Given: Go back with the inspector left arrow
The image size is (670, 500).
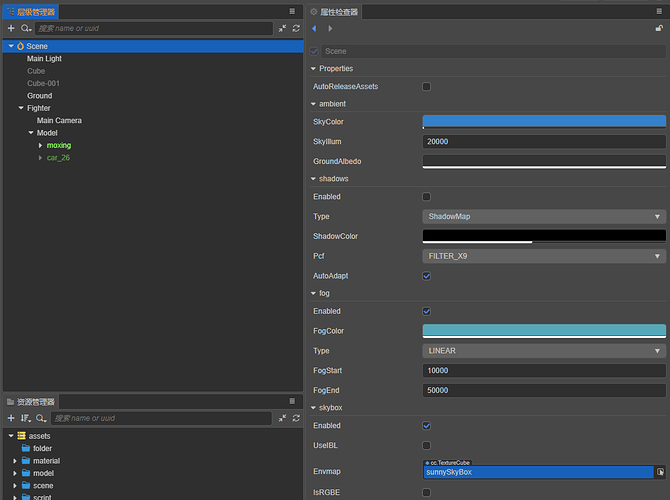Looking at the screenshot, I should [x=314, y=28].
